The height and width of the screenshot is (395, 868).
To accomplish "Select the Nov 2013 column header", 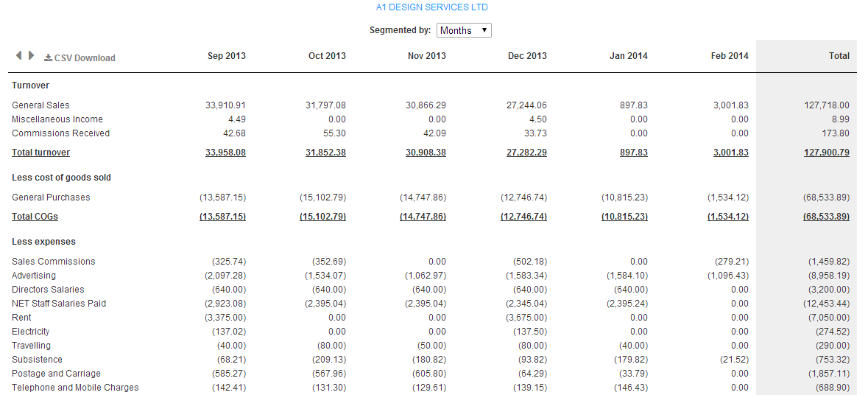I will (x=427, y=56).
